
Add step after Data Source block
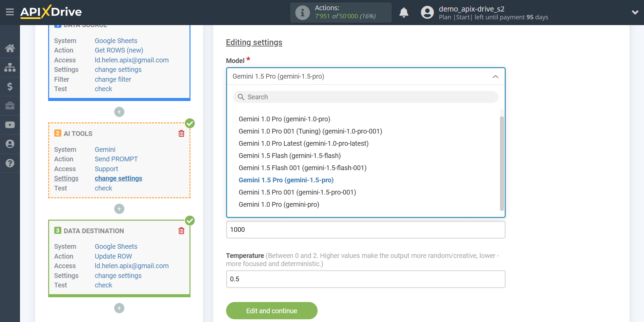pos(119,112)
